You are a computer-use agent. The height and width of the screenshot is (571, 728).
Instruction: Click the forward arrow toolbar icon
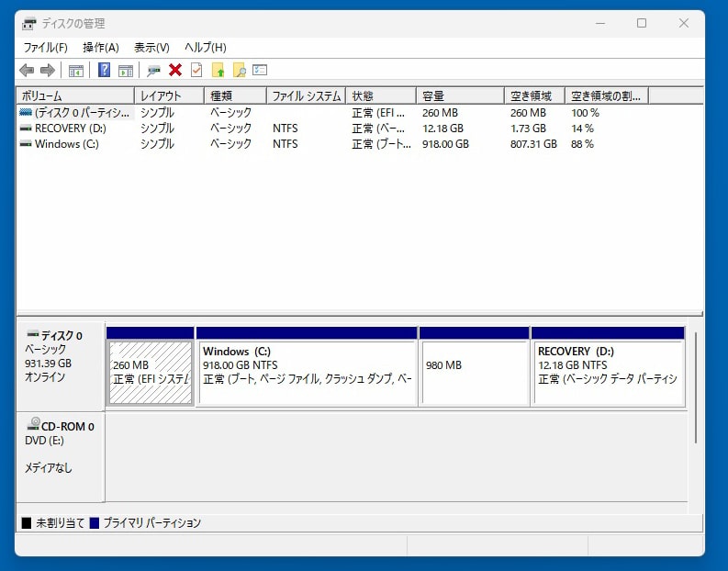(47, 70)
